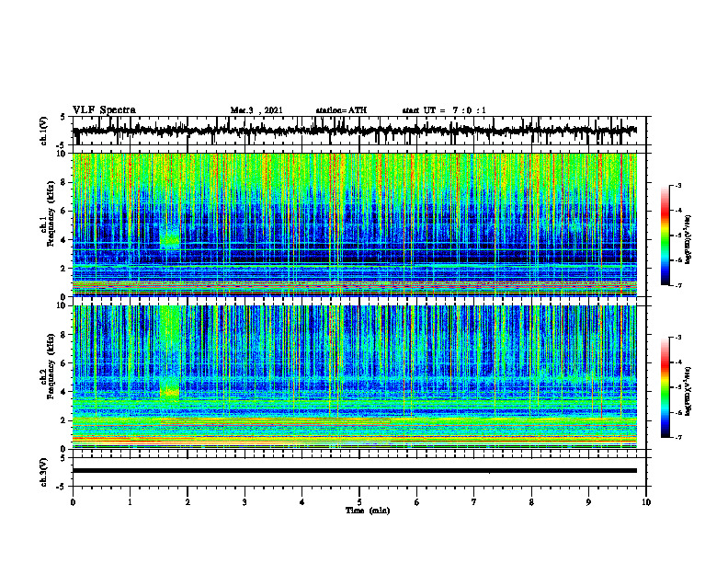This screenshot has height=563, width=728.
Task: Click the "VLF Spectra" plot title
Action: coord(104,110)
